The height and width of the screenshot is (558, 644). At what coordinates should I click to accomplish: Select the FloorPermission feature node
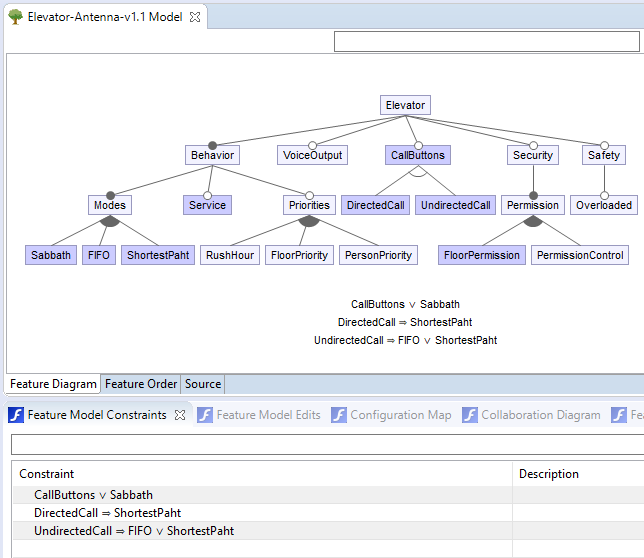point(482,255)
